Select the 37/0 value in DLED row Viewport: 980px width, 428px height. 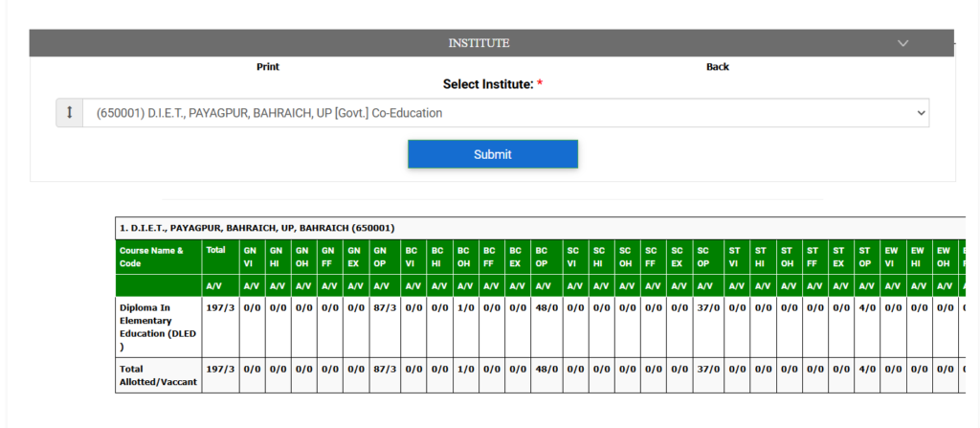tap(707, 307)
